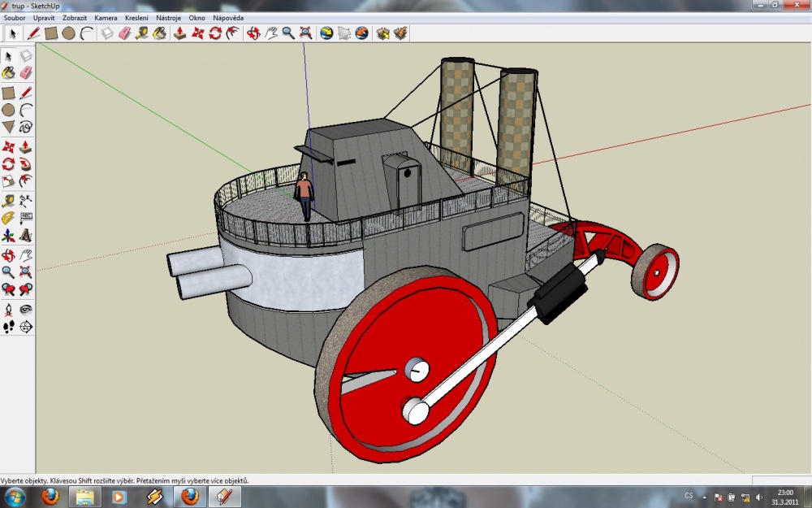
Task: Pick the Freehand drawing tool
Action: point(25,127)
